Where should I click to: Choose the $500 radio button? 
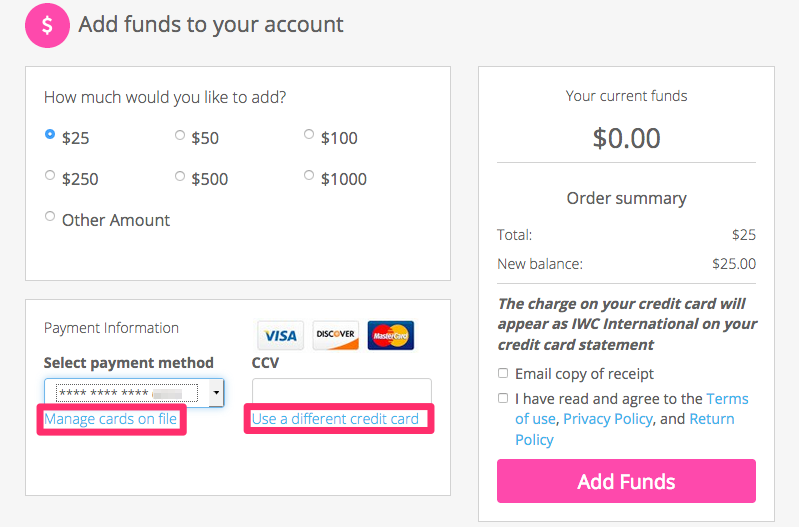click(179, 176)
